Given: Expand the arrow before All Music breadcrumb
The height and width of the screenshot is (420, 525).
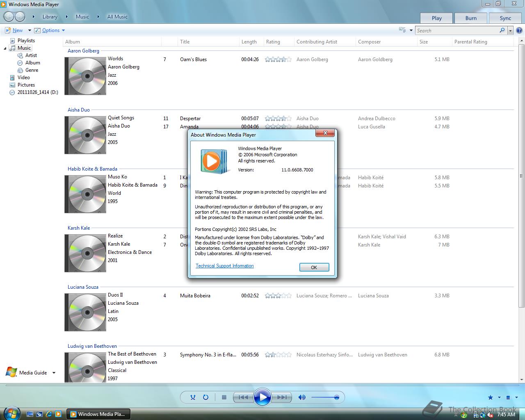Looking at the screenshot, I should click(98, 17).
